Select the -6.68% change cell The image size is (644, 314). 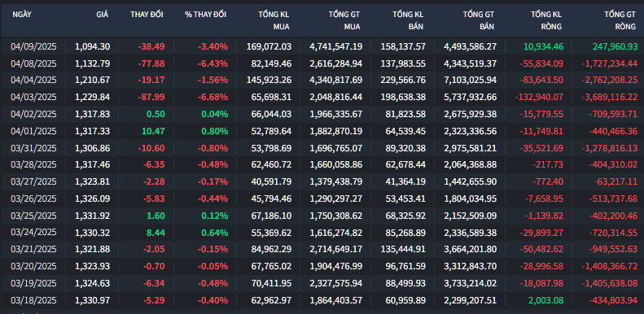tap(212, 98)
